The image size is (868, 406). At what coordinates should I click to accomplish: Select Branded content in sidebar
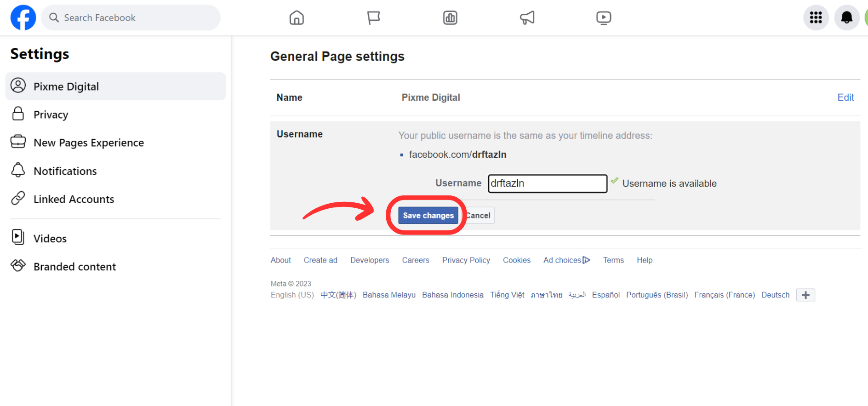point(74,267)
